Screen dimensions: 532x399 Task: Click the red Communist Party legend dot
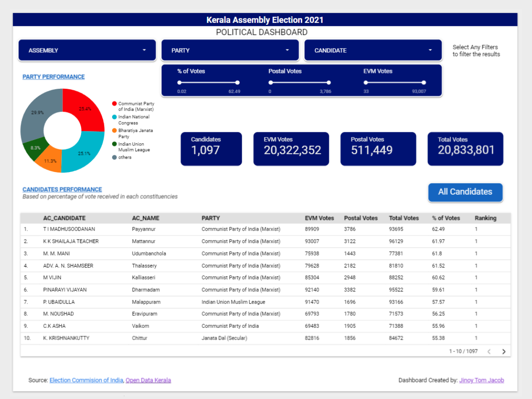[x=114, y=104]
